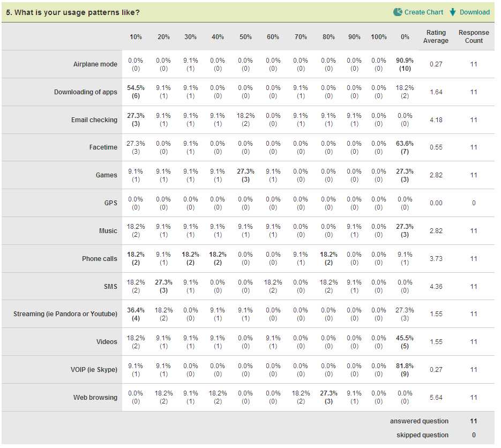The width and height of the screenshot is (501, 448).
Task: Click the 10% column header
Action: tap(136, 37)
